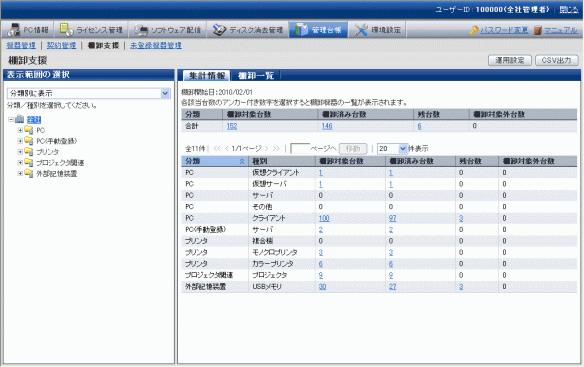This screenshot has width=584, height=367.
Task: Click total 棚卸済み台数 link 146
Action: click(x=327, y=126)
